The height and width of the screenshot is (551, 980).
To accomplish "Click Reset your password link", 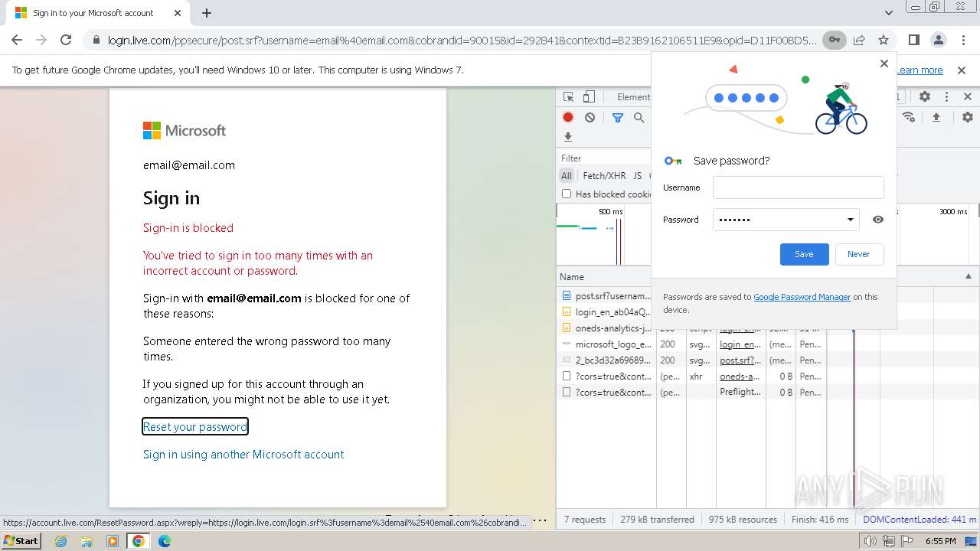I will [x=195, y=427].
